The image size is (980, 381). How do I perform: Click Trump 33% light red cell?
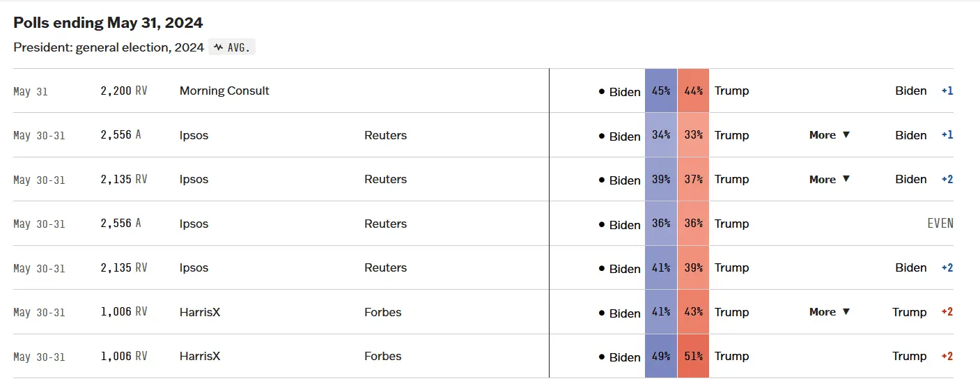tap(693, 135)
